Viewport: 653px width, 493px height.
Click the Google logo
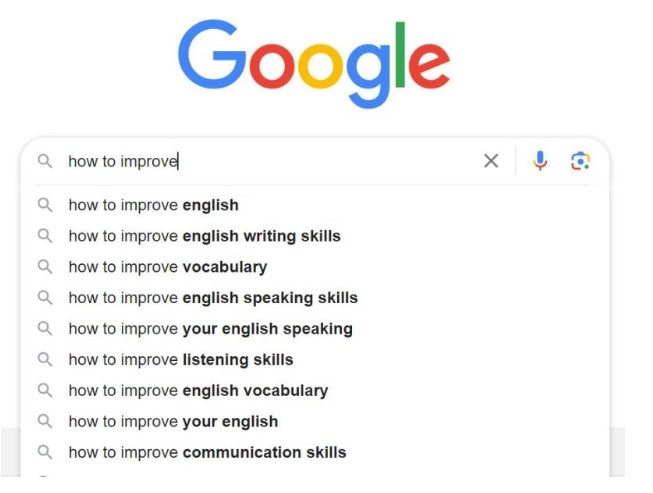pos(314,63)
